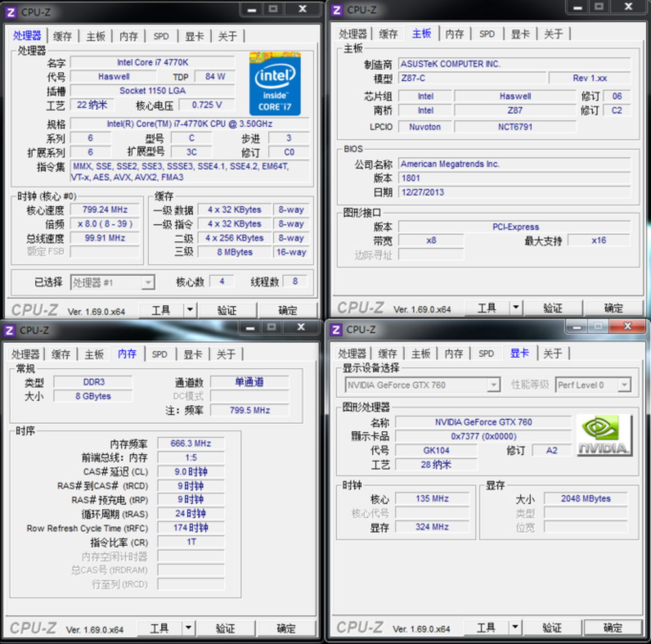Open 显卡 tab in memory window
The height and width of the screenshot is (644, 651).
coord(193,355)
